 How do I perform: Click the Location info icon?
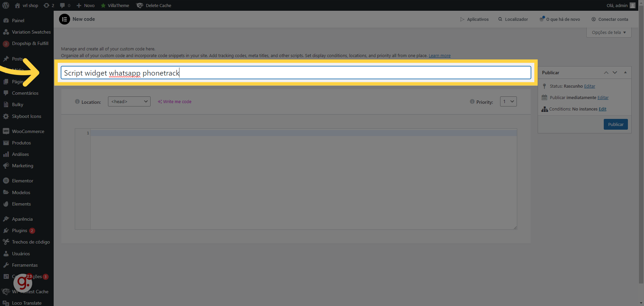coord(77,101)
